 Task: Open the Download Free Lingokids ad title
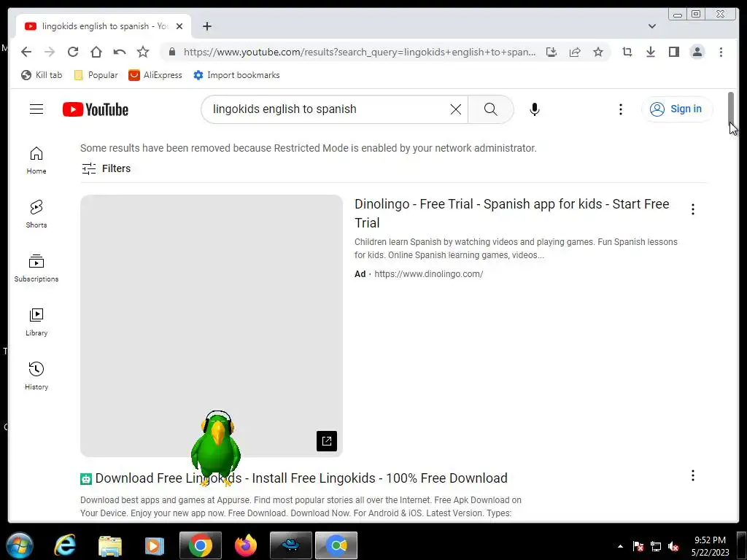[301, 478]
